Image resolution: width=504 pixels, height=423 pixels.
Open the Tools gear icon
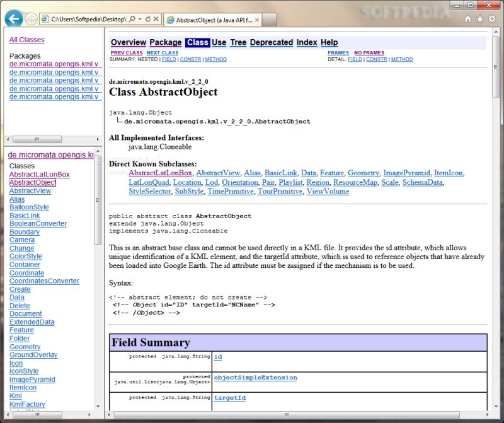tap(492, 20)
